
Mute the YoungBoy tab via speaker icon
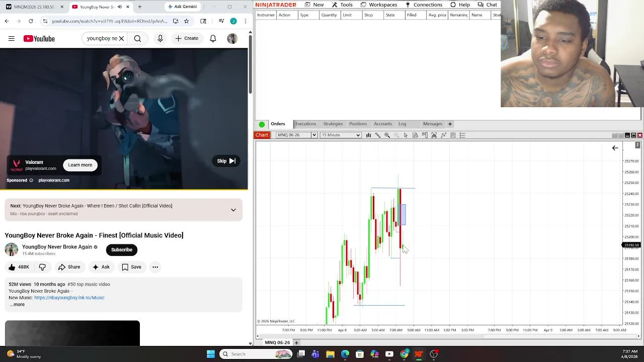coord(119,7)
